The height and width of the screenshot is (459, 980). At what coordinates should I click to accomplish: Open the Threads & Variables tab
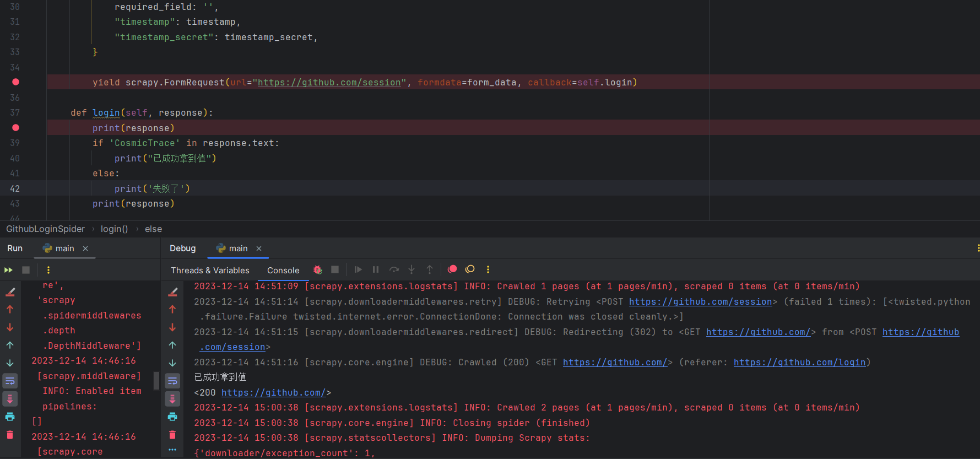(x=210, y=271)
